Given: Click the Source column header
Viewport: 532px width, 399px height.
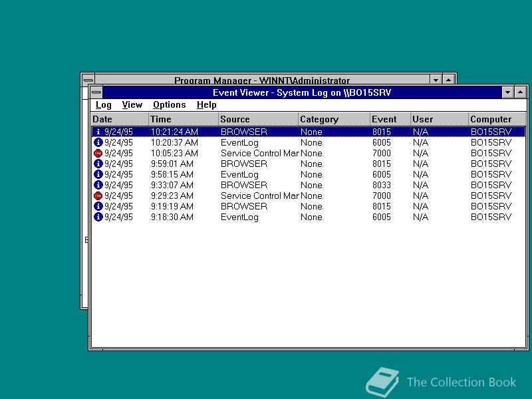Looking at the screenshot, I should tap(259, 119).
